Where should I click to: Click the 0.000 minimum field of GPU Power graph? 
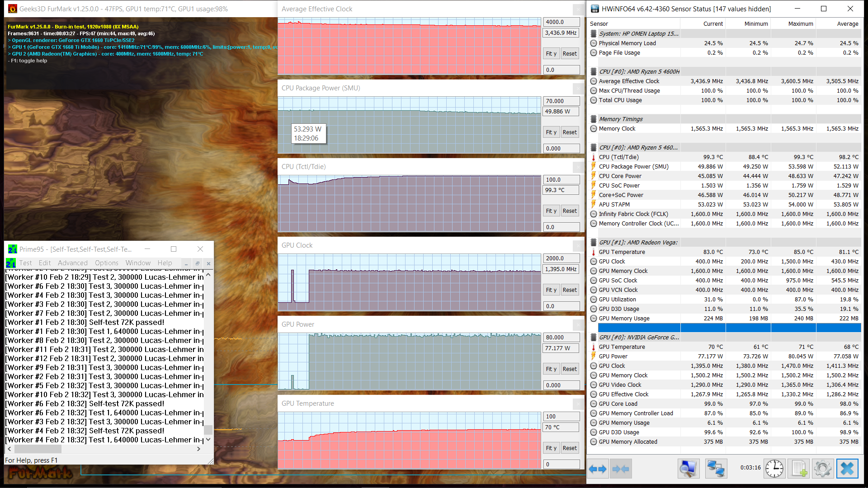click(561, 385)
